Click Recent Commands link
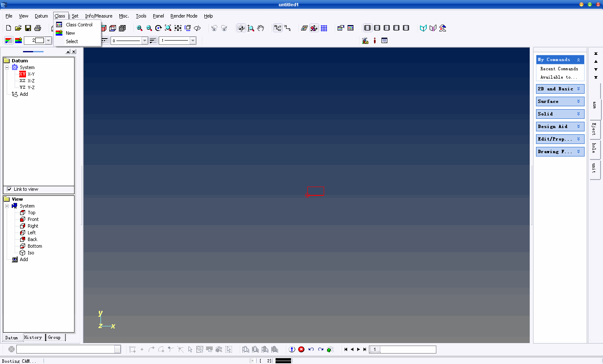The width and height of the screenshot is (603, 364). pos(559,69)
